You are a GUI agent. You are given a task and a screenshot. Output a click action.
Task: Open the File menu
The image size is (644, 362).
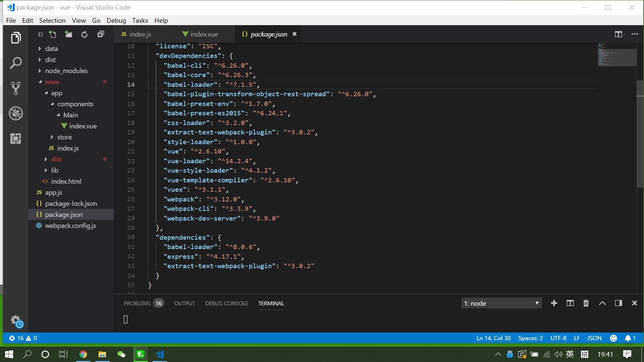11,20
